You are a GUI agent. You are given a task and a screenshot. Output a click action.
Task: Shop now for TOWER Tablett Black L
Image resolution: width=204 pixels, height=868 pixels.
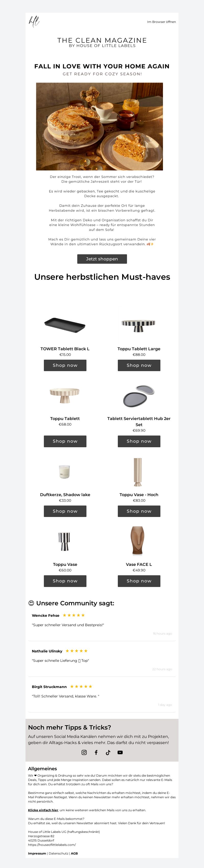tap(65, 365)
